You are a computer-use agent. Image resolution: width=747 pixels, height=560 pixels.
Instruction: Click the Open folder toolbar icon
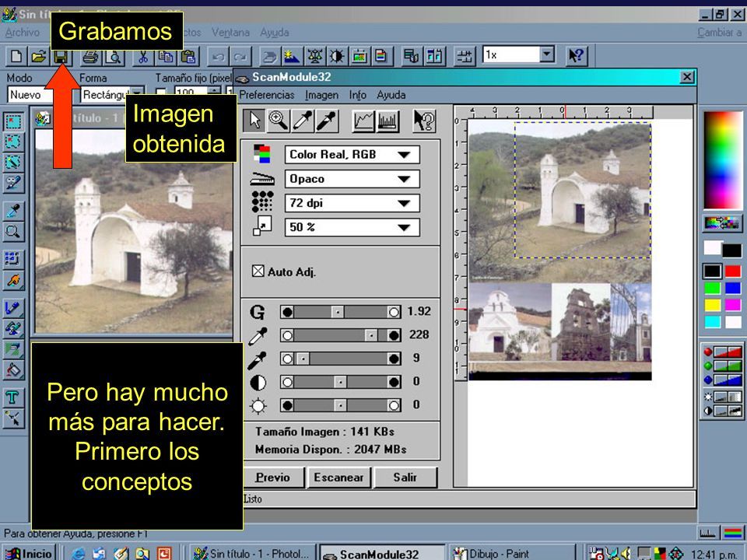tap(39, 57)
